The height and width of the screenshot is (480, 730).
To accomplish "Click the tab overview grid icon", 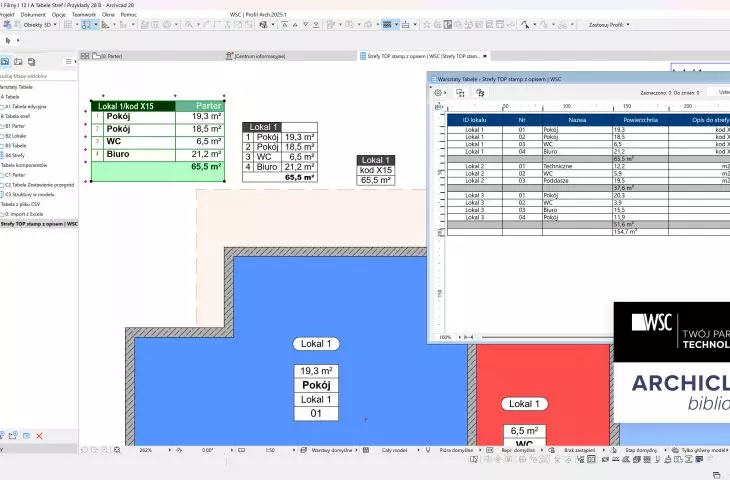I will [85, 56].
